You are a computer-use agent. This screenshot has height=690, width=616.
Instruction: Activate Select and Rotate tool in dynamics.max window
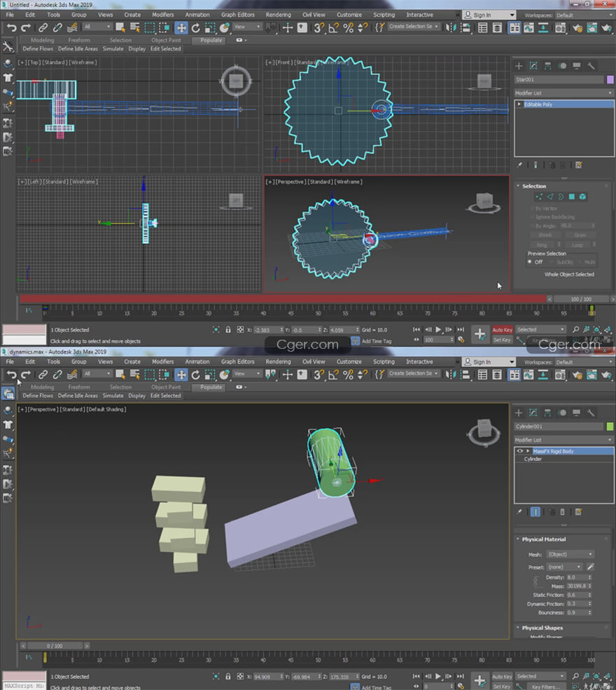(196, 375)
